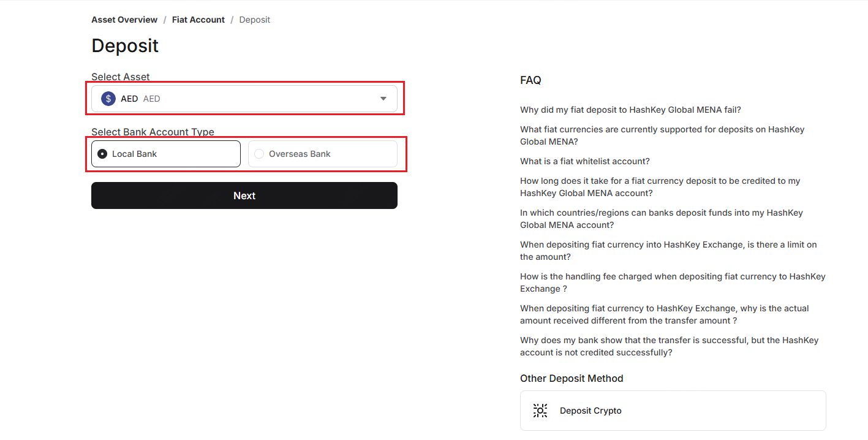Open FAQ about supported fiat currencies

coord(662,135)
